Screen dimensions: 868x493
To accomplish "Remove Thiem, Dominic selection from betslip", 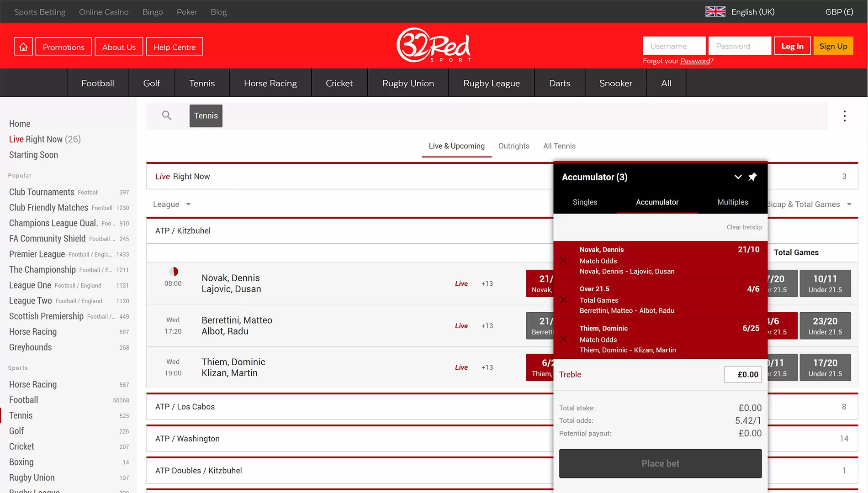I will click(x=564, y=339).
